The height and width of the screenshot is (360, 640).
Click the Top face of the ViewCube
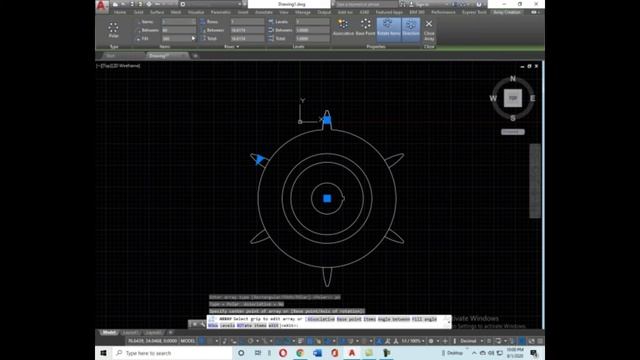(513, 98)
